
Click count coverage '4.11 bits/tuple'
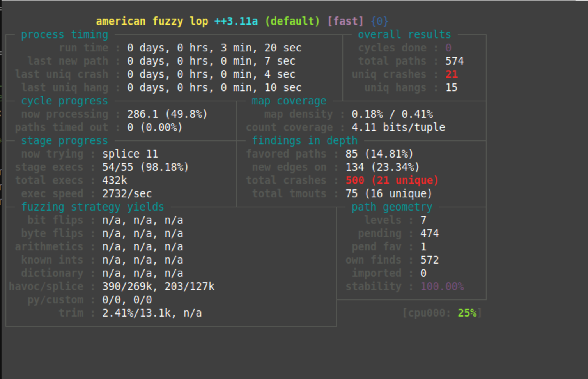(x=398, y=127)
